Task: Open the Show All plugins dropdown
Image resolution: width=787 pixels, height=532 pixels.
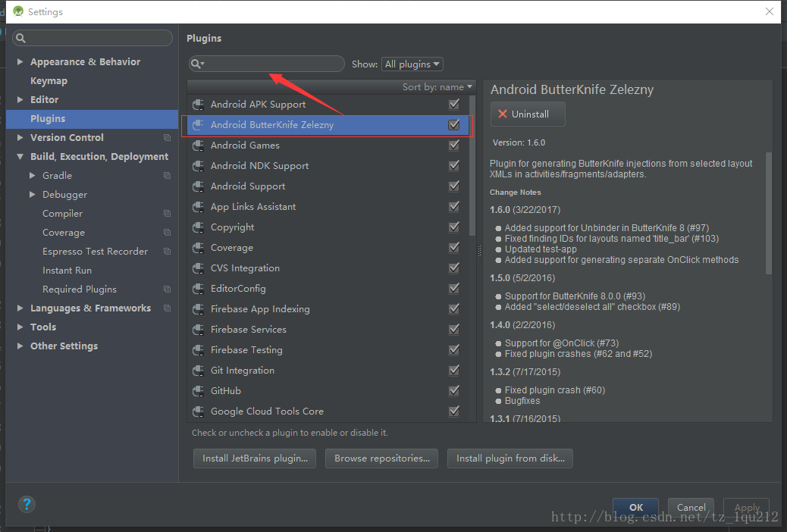Action: (x=412, y=64)
